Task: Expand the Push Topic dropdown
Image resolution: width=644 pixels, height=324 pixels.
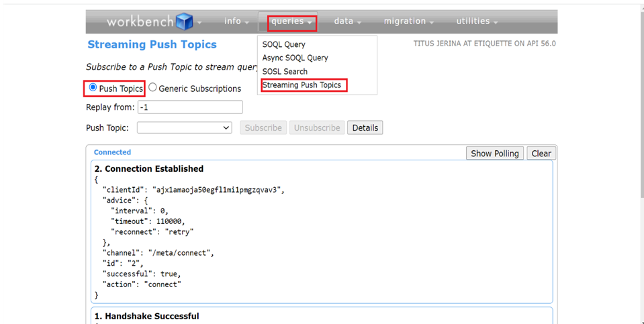Action: click(185, 128)
